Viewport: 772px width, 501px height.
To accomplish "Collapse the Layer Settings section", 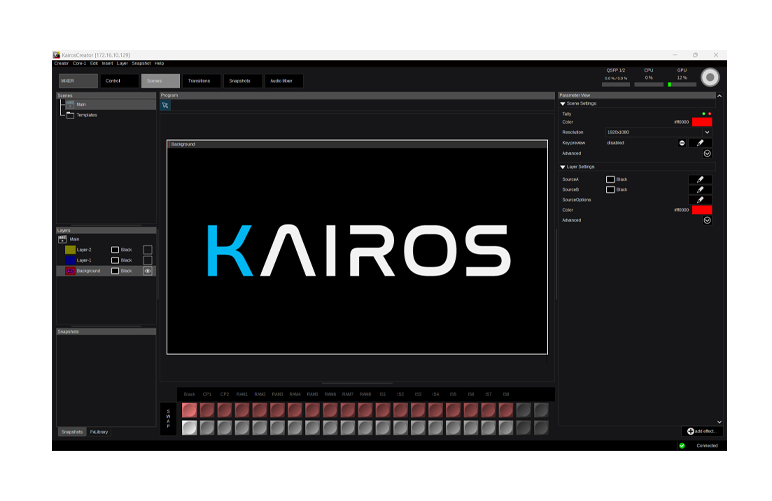I will pyautogui.click(x=563, y=167).
